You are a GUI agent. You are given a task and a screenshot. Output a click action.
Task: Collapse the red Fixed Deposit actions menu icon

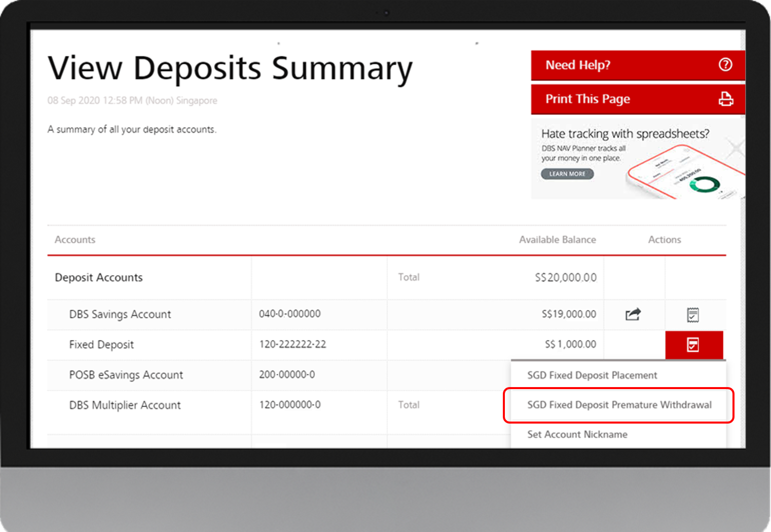click(693, 345)
